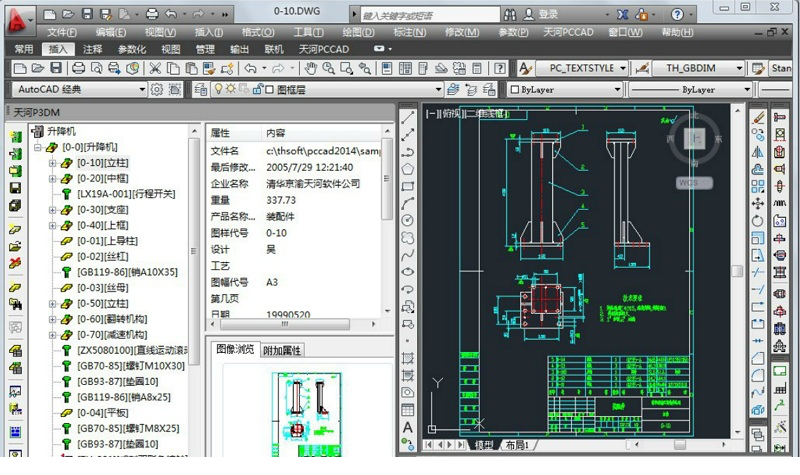800x475 pixels.
Task: Select the Ellipse draw tool
Action: pos(407,272)
